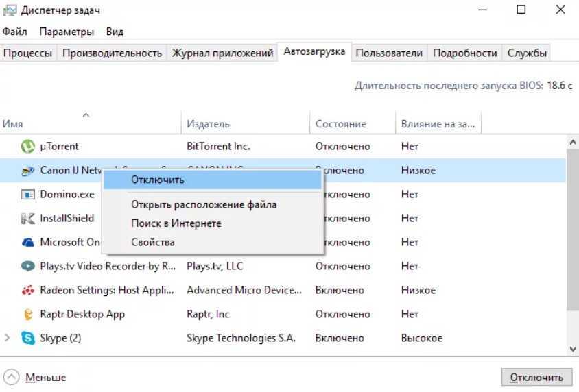This screenshot has height=392, width=579.
Task: Click Высокое impact in Skype row
Action: [x=422, y=338]
